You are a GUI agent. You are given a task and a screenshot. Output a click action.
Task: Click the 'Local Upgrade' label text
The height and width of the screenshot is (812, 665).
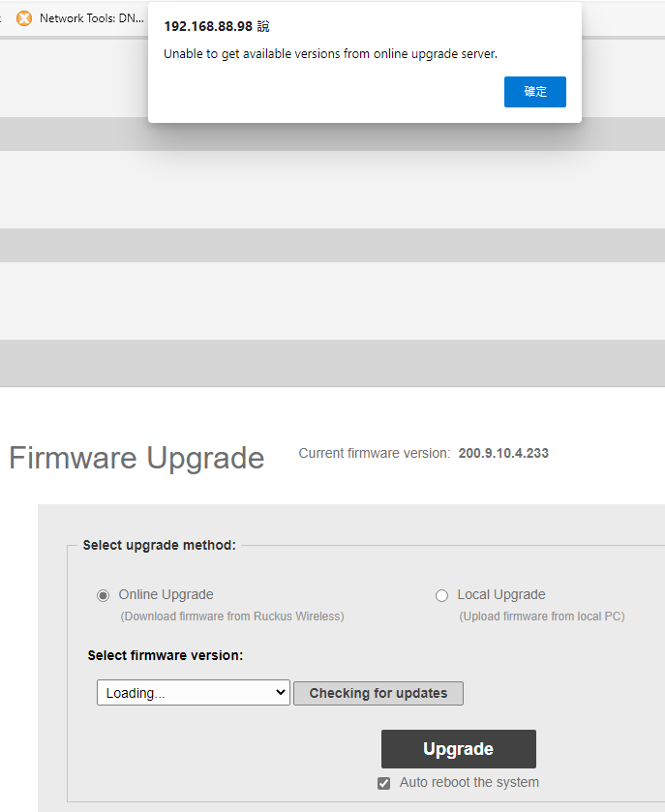(501, 594)
